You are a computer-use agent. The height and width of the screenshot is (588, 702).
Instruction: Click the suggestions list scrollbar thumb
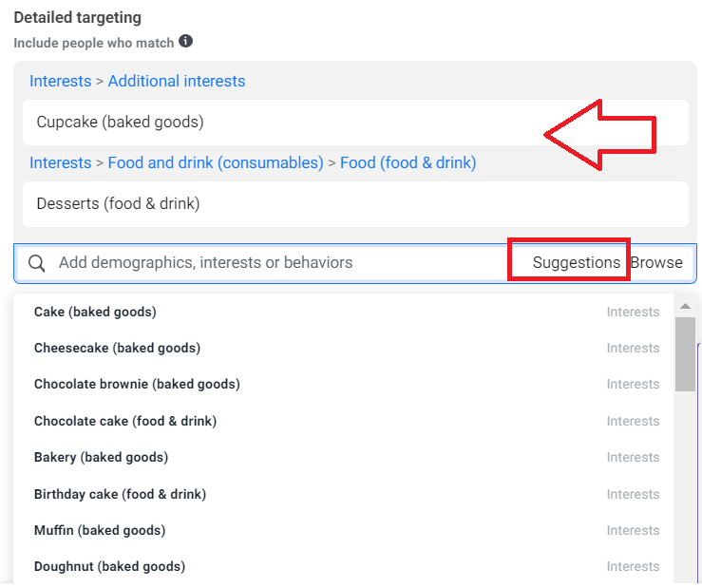pyautogui.click(x=685, y=354)
